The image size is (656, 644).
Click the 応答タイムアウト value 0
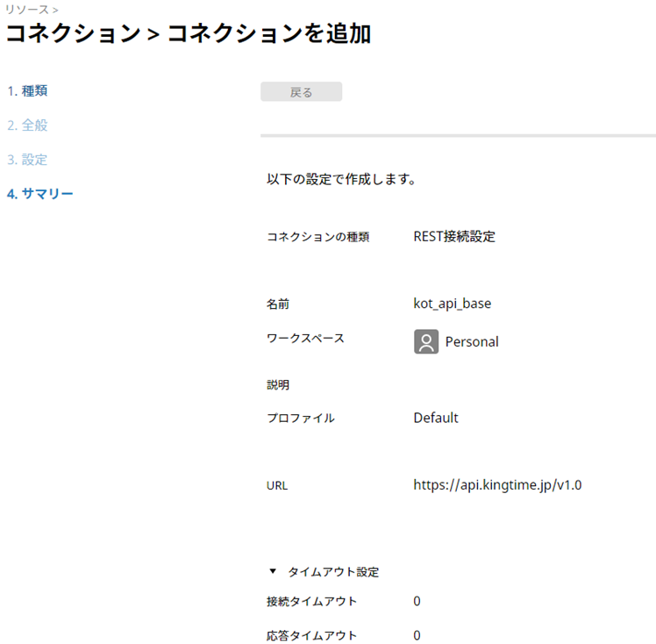[417, 635]
